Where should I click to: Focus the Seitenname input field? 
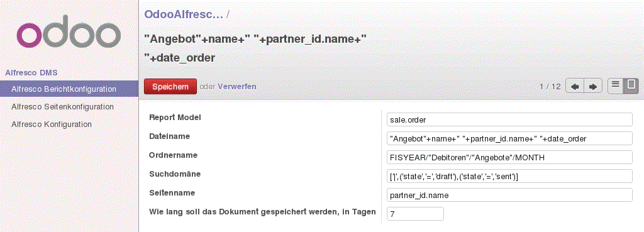[509, 195]
